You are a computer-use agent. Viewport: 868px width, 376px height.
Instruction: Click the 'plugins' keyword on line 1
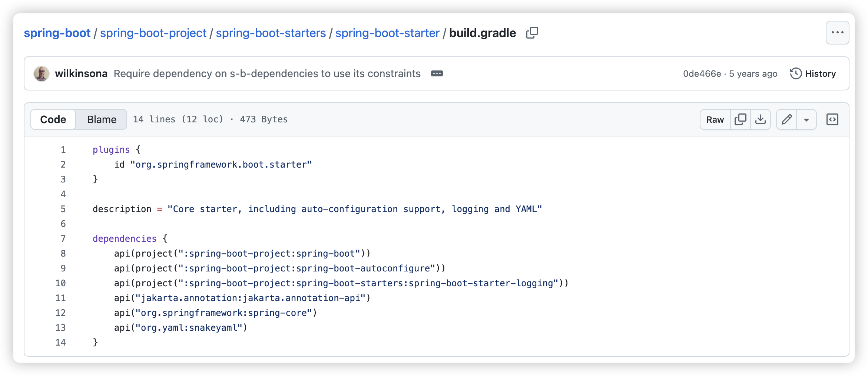coord(111,150)
